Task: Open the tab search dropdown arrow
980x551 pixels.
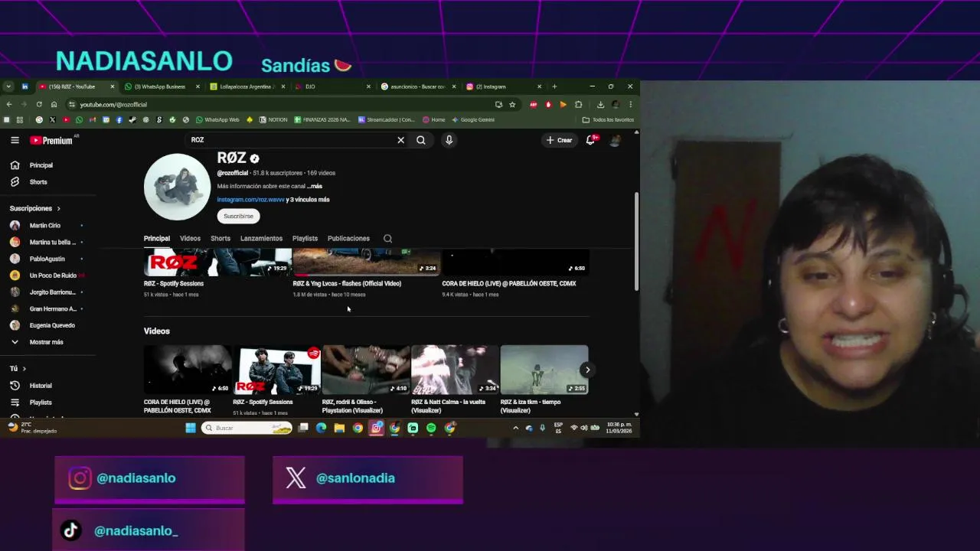Action: (8, 86)
